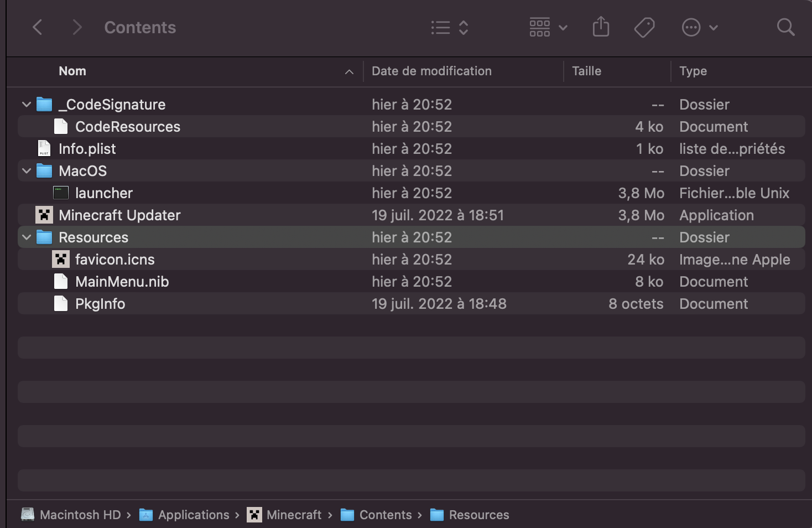Image resolution: width=812 pixels, height=528 pixels.
Task: Click the Image…ne Apple type cell
Action: pos(735,259)
